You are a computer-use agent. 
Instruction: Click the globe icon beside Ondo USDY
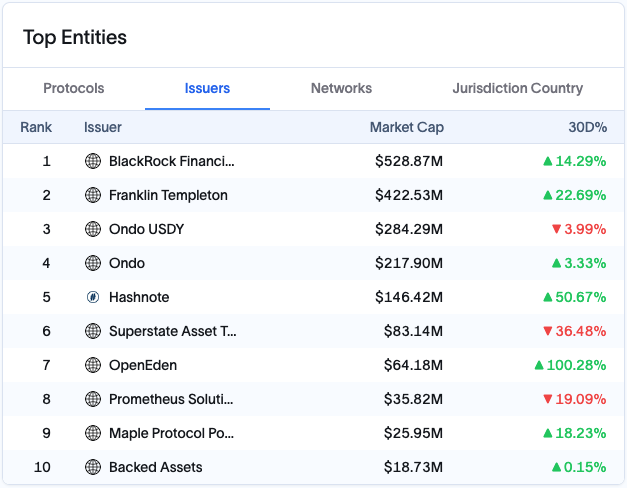point(93,229)
